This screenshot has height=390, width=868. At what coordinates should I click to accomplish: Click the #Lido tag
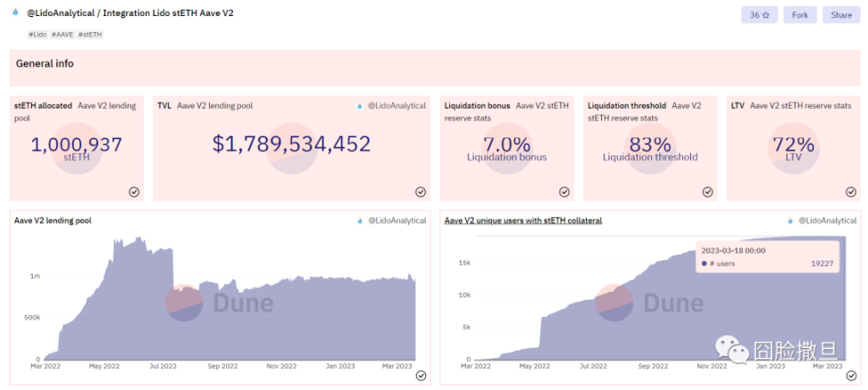click(38, 34)
